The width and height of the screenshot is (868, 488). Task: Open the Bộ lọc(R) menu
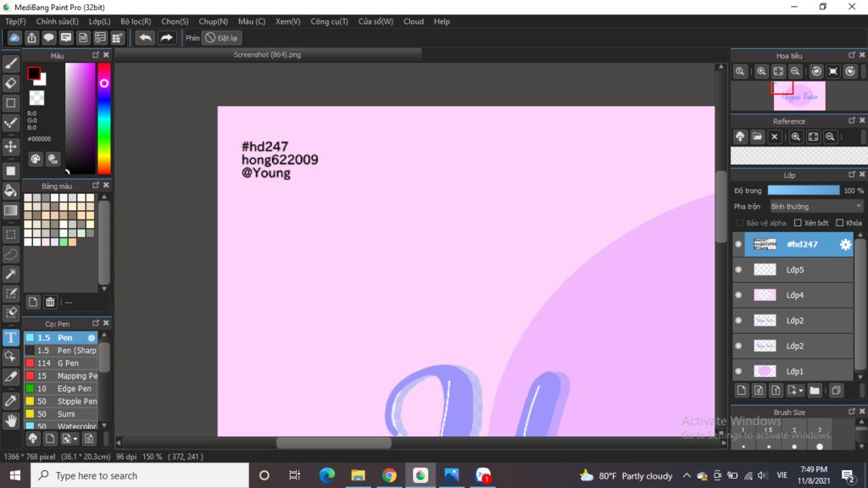(x=136, y=21)
